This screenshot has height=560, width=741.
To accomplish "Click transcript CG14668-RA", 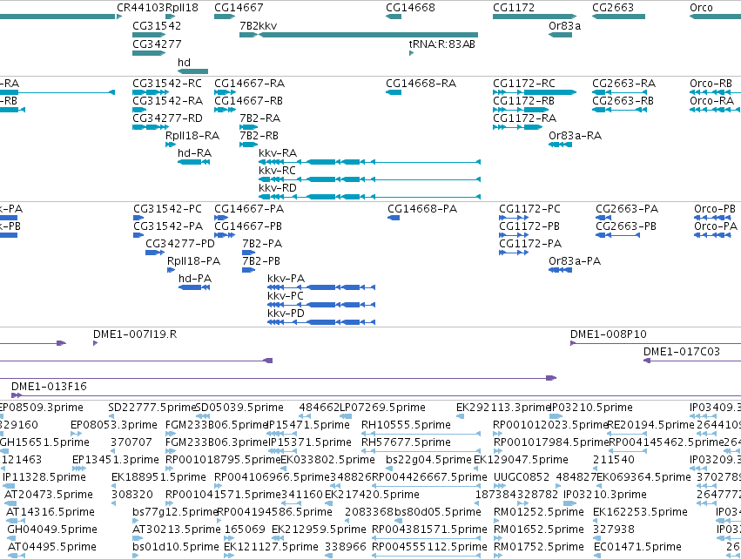I will pyautogui.click(x=421, y=84).
